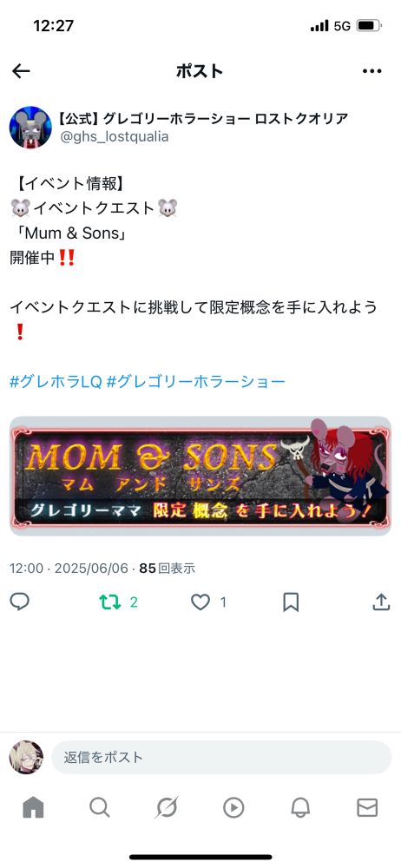Open the notifications bell icon

300,807
